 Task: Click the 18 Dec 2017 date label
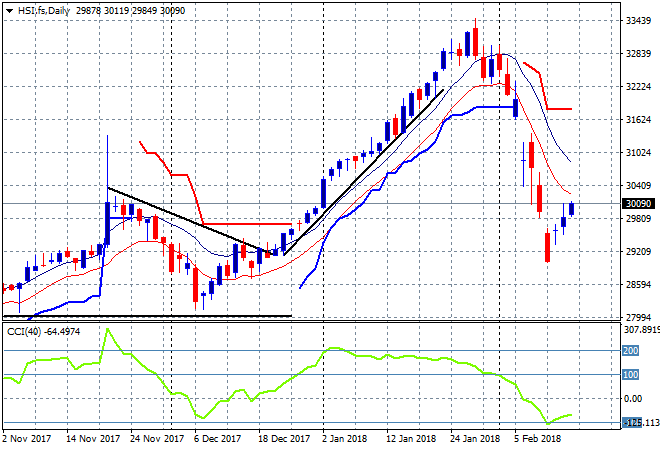coord(284,439)
